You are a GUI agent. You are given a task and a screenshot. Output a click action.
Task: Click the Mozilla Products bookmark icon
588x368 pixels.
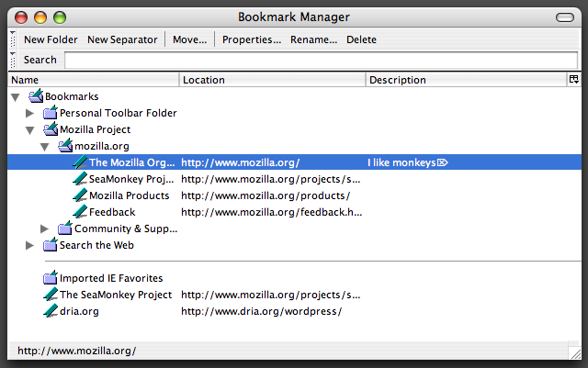pos(80,195)
